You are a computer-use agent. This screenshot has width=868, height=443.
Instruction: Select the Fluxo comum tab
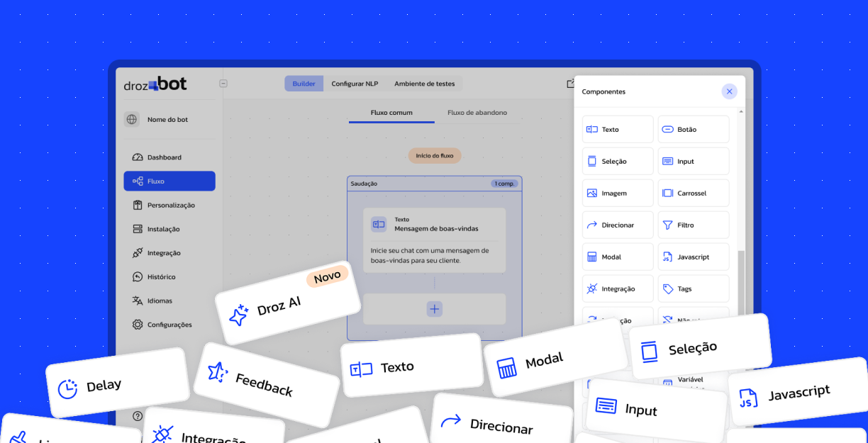tap(391, 113)
